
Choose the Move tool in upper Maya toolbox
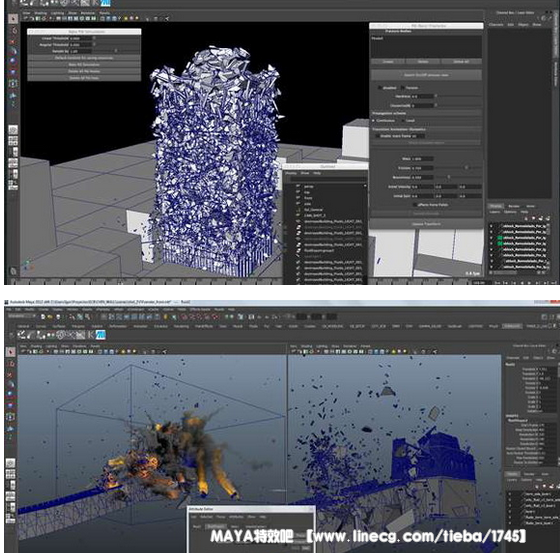tap(13, 51)
